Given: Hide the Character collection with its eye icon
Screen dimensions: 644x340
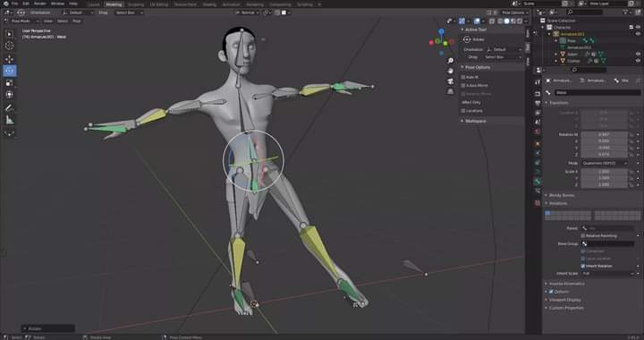Looking at the screenshot, I should tap(638, 27).
